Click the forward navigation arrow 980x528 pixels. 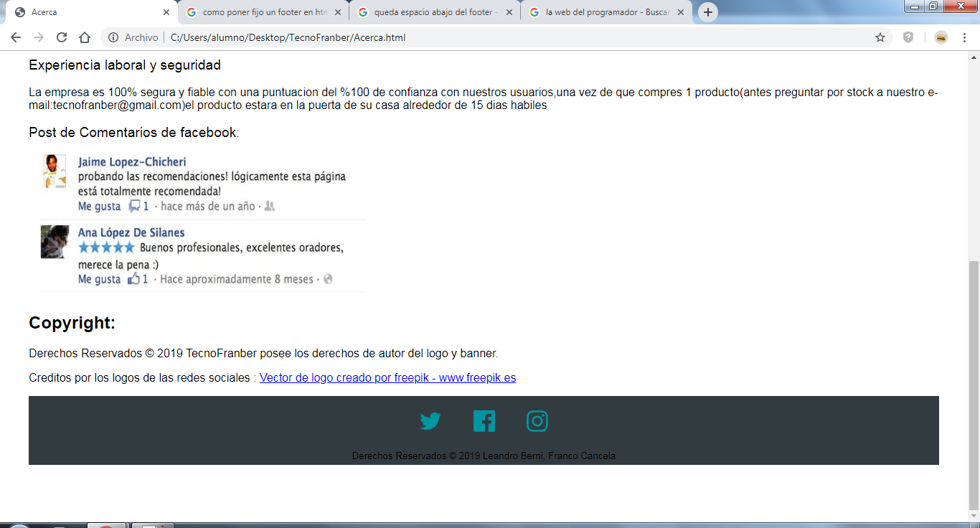(x=39, y=37)
